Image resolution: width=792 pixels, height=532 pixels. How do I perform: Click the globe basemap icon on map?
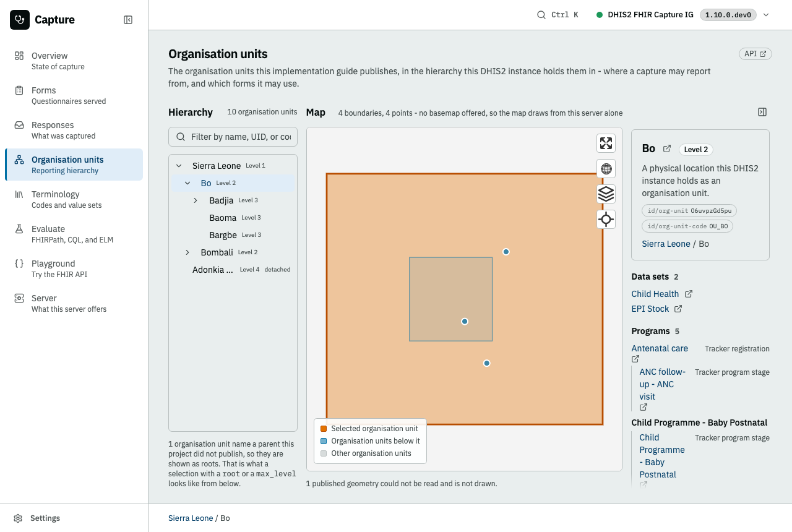(x=606, y=168)
